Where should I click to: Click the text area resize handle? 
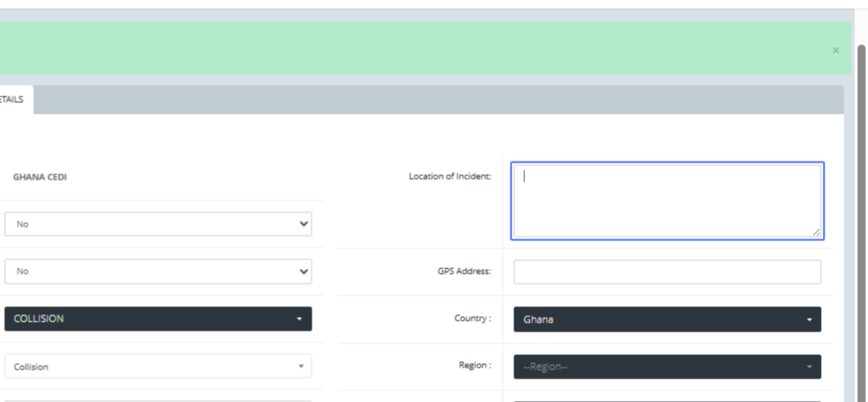coord(816,233)
